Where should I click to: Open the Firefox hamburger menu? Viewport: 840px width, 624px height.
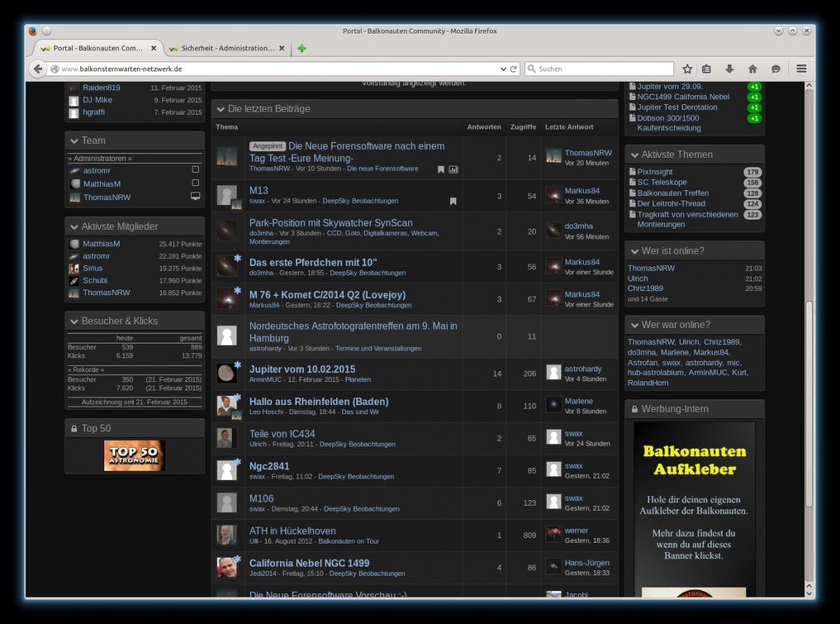801,69
